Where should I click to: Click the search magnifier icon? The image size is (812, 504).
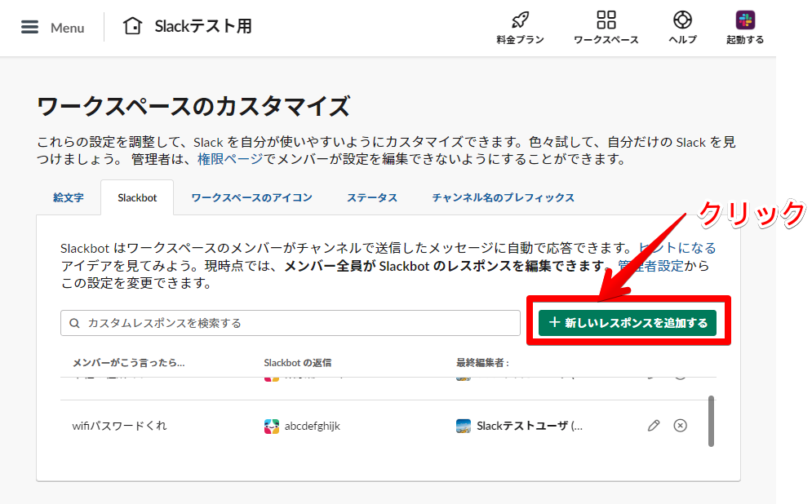tap(73, 323)
